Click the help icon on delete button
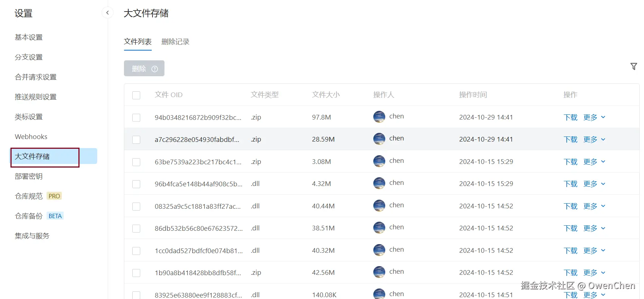Screen dimensions: 644x299 (x=155, y=69)
